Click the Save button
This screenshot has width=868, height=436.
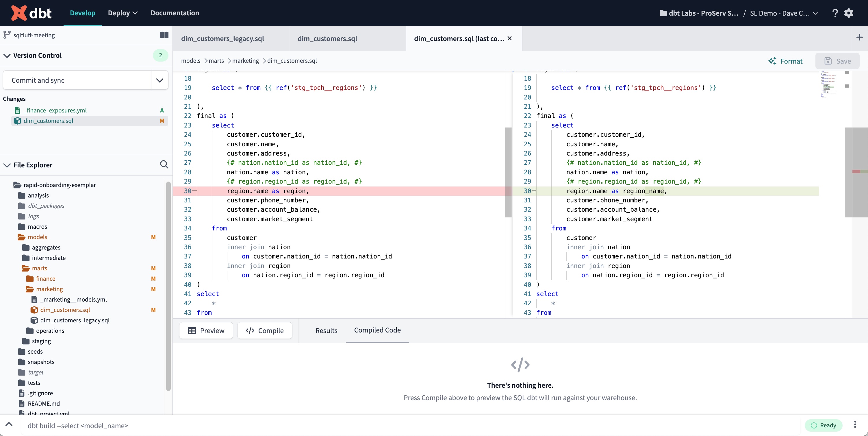tap(838, 61)
